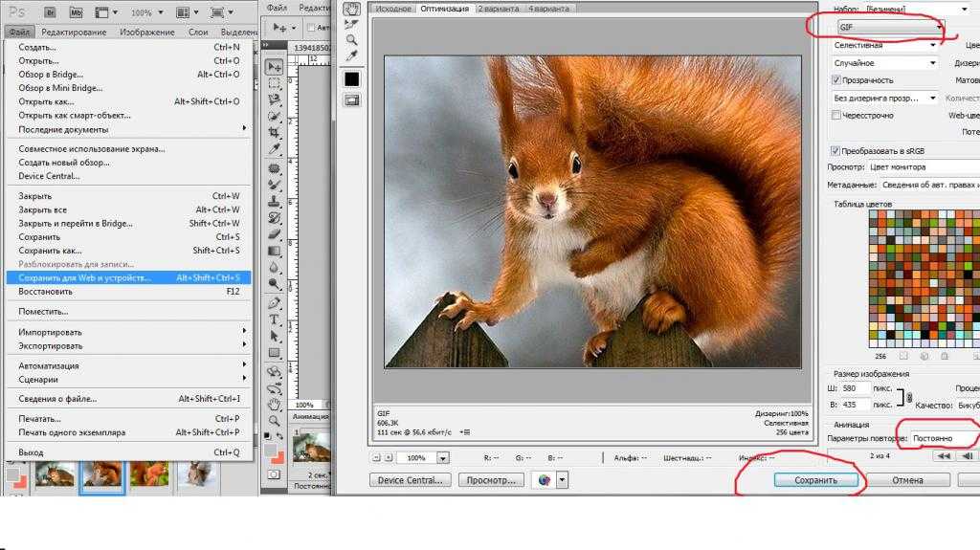Select the Eyedropper tool in Photoshop toolbox
The height and width of the screenshot is (550, 980).
tap(275, 149)
